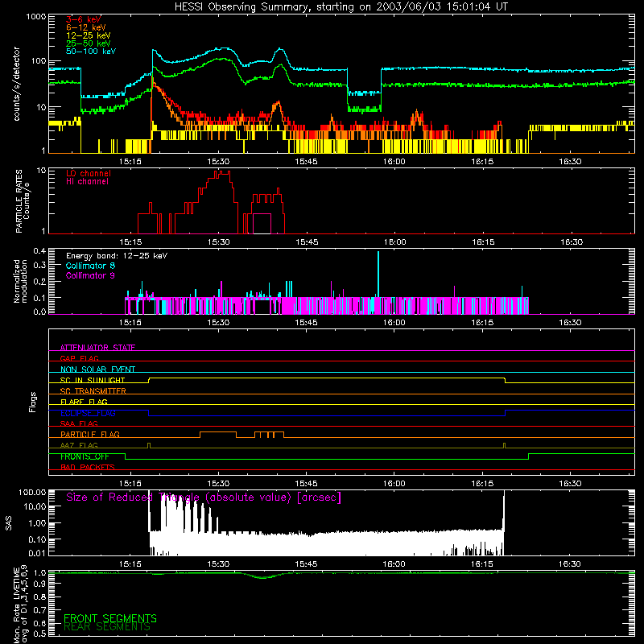Click the "FLARE FLAG" label
Screen dimensions: 644x644
pyautogui.click(x=84, y=402)
